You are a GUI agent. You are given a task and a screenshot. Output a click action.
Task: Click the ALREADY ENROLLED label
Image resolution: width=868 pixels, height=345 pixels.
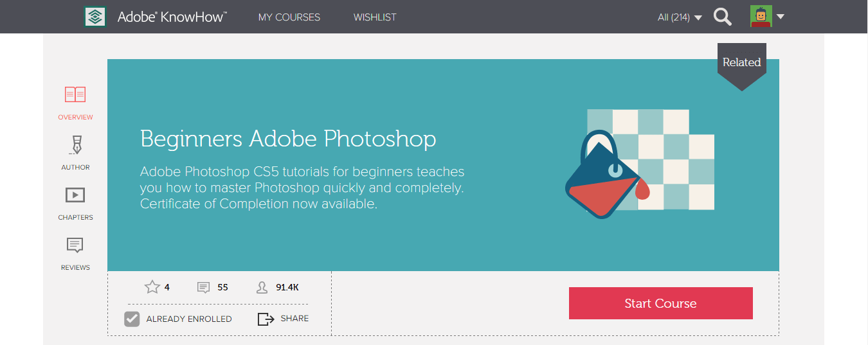[189, 319]
